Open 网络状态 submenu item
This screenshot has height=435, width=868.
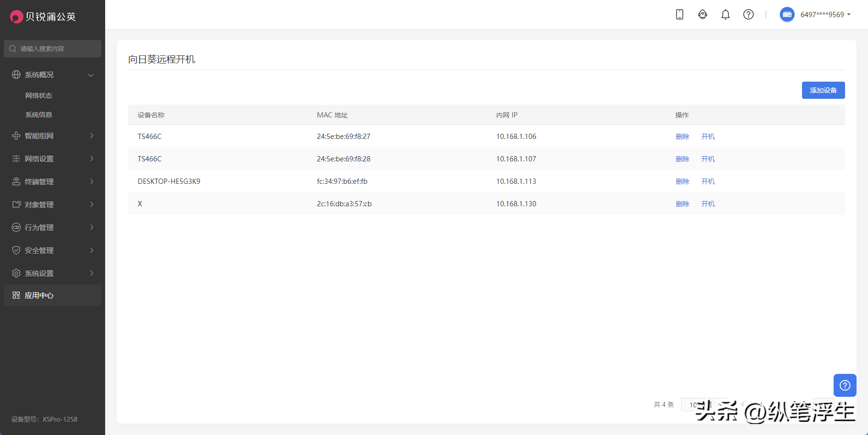tap(39, 95)
